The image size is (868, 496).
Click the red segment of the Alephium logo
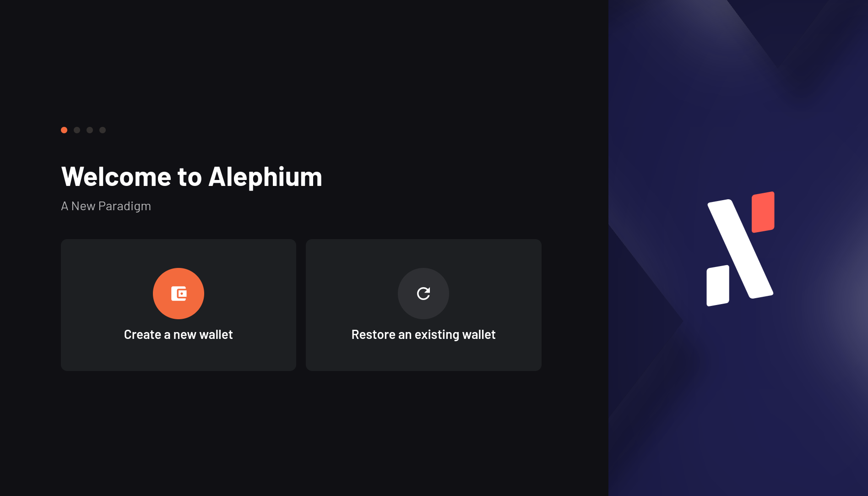pos(763,212)
